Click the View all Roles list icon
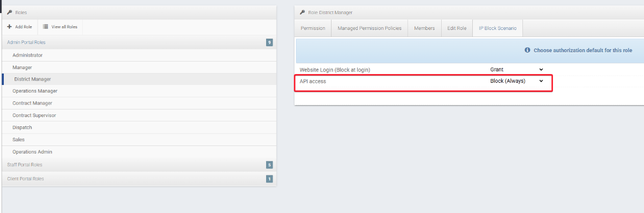This screenshot has height=213, width=644. click(x=46, y=27)
